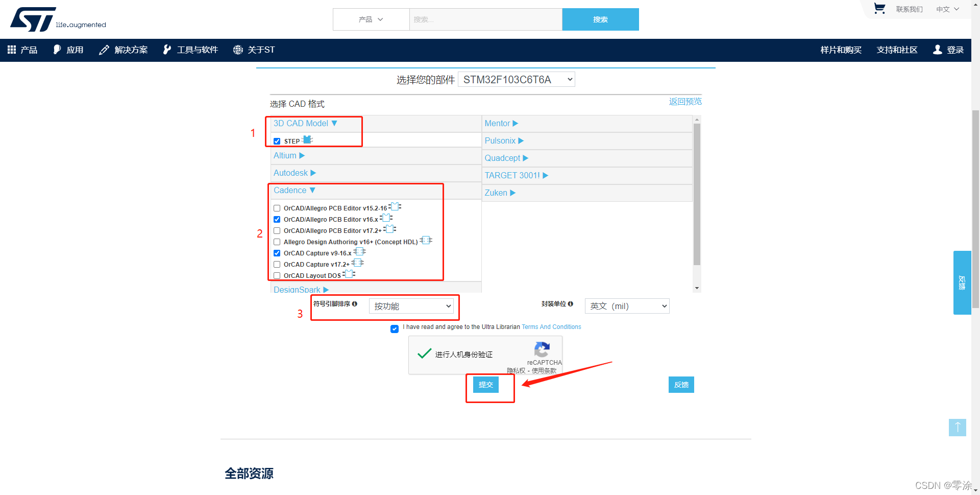
Task: Open the shopping cart icon
Action: (x=879, y=9)
